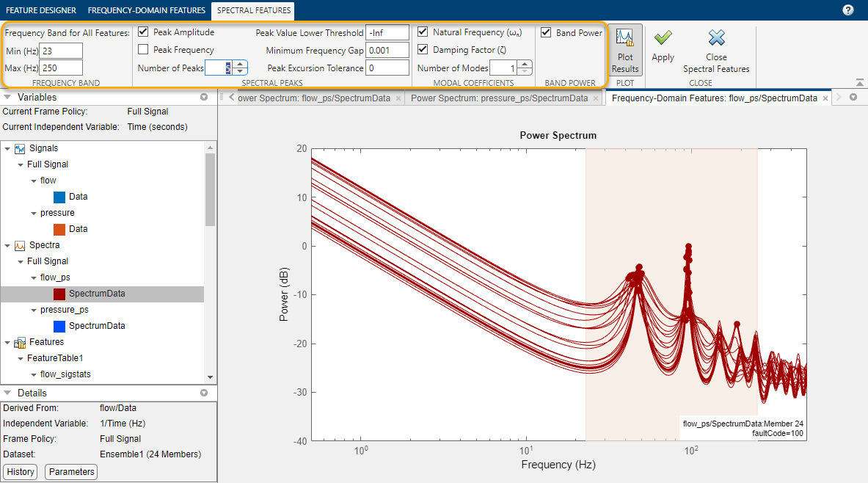This screenshot has height=483, width=868.
Task: Click the Signals node icon
Action: (20, 148)
